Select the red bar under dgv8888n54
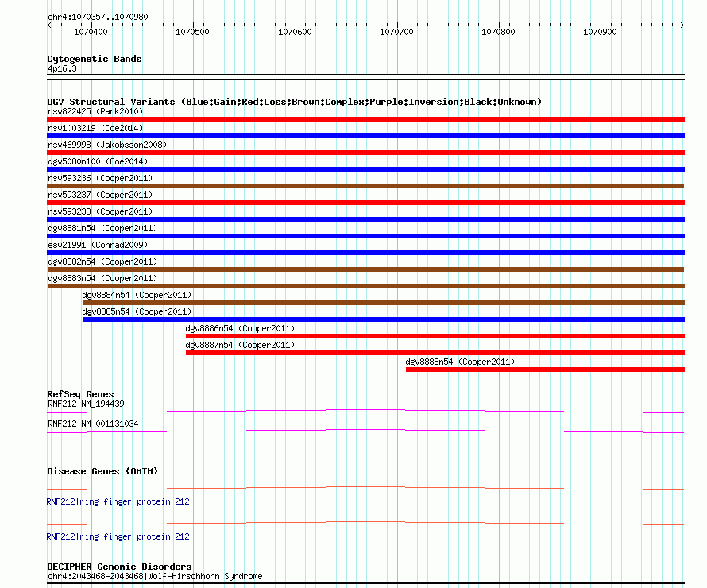Screen dimensions: 707x588 click(x=545, y=369)
